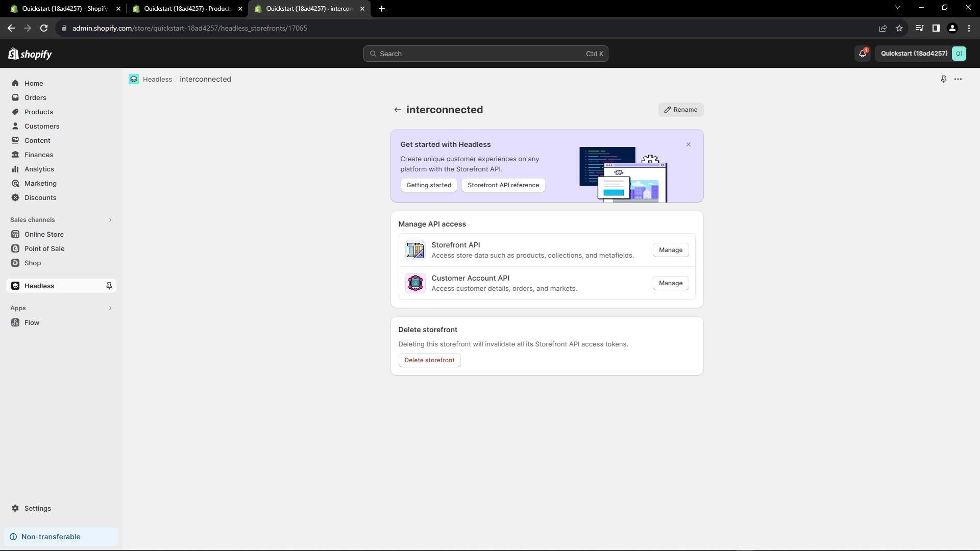Pin the interconnected storefront page

[943, 79]
